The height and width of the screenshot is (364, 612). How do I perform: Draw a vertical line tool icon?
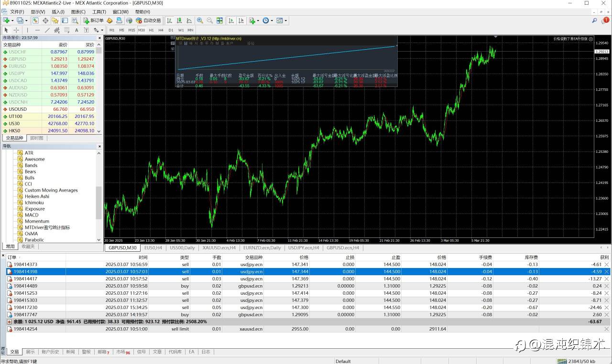tap(27, 30)
